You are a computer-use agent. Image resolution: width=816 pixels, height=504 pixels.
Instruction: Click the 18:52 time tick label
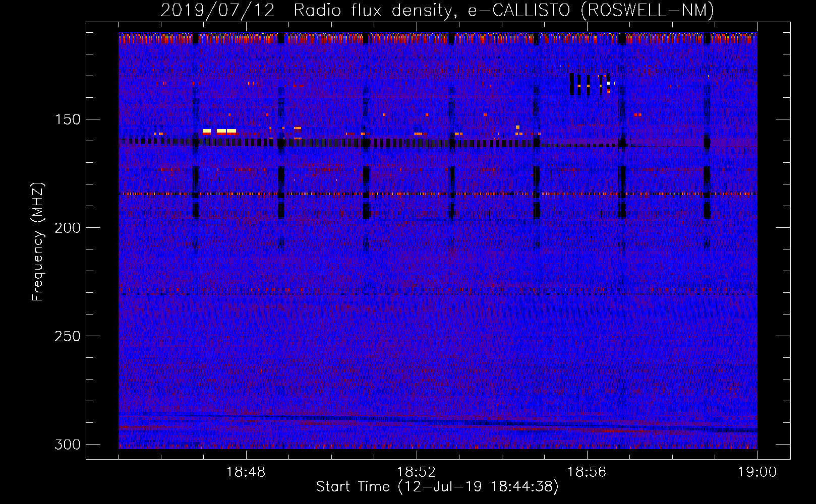coord(417,472)
